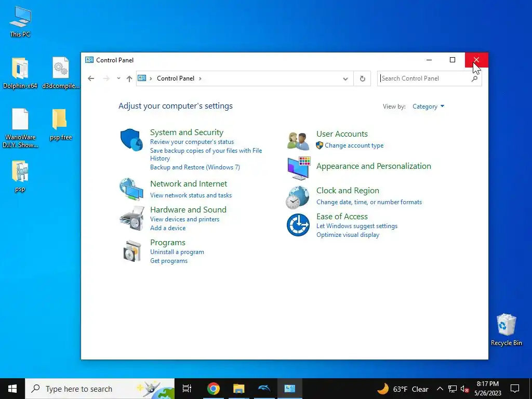Screen dimensions: 532x399
Task: Click Change date, time, or number formats
Action: (369, 202)
